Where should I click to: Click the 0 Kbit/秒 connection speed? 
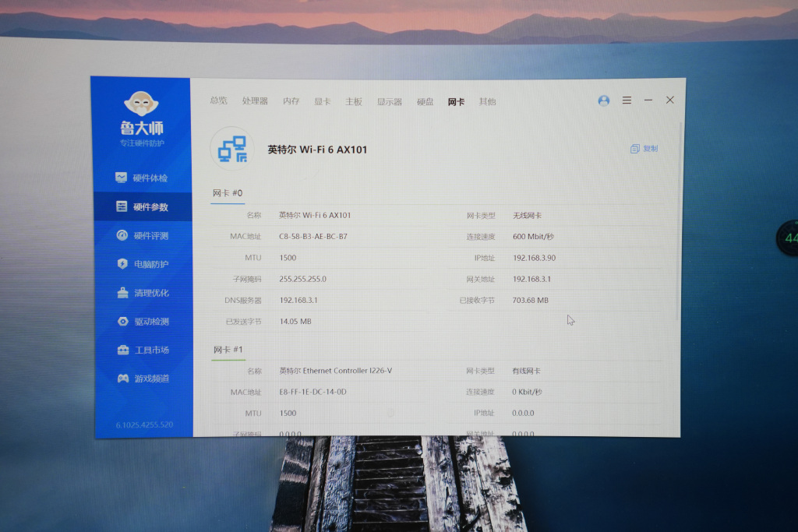tap(527, 392)
